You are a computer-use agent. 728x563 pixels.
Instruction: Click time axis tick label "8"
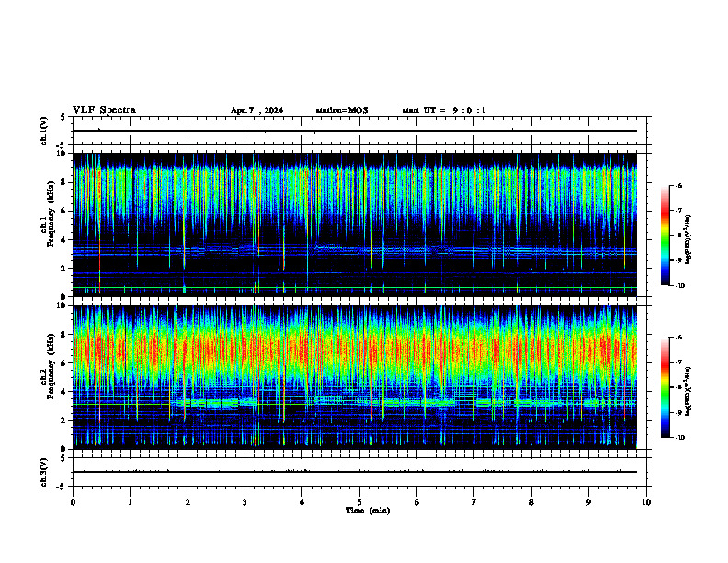tap(531, 502)
